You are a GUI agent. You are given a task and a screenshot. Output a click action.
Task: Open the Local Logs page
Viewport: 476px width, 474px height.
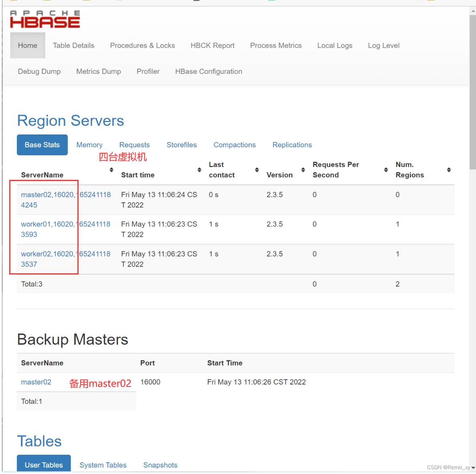[x=334, y=45]
